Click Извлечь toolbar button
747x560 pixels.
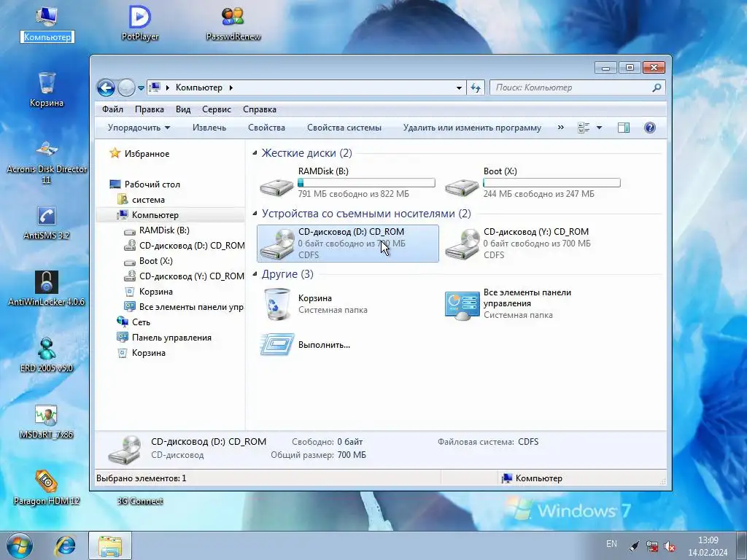pos(209,128)
